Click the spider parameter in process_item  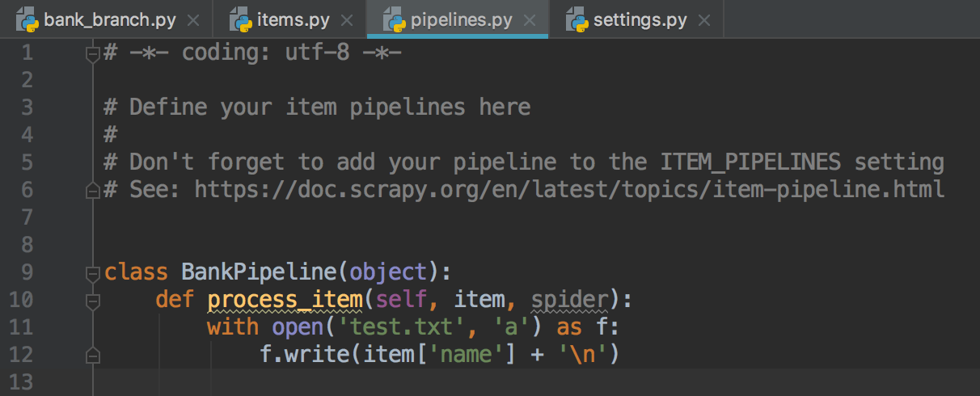[x=569, y=300]
